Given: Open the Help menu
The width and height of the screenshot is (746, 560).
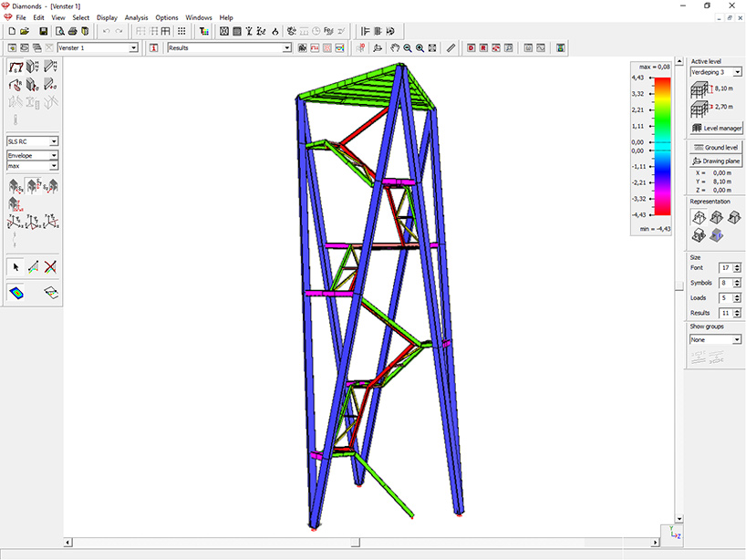Looking at the screenshot, I should pyautogui.click(x=226, y=17).
